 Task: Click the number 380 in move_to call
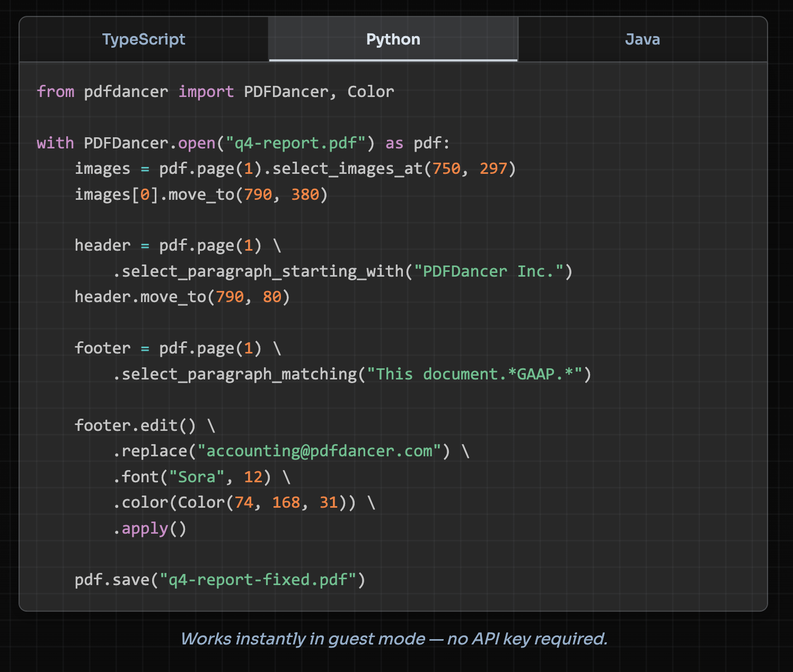[305, 194]
